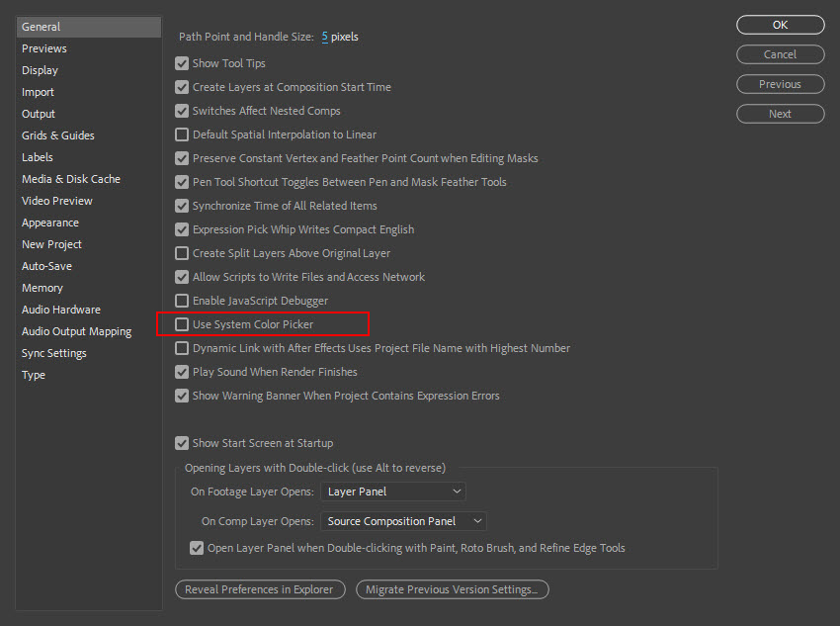840x626 pixels.
Task: Enable the Use System Color Picker checkbox
Action: coord(182,324)
